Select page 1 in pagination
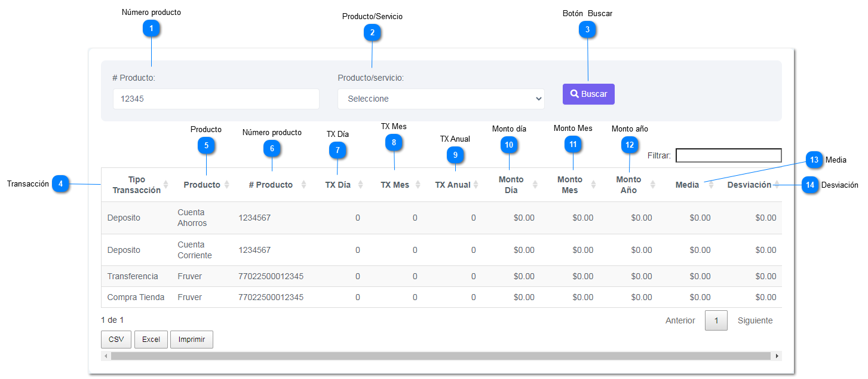Image resolution: width=868 pixels, height=379 pixels. coord(716,320)
